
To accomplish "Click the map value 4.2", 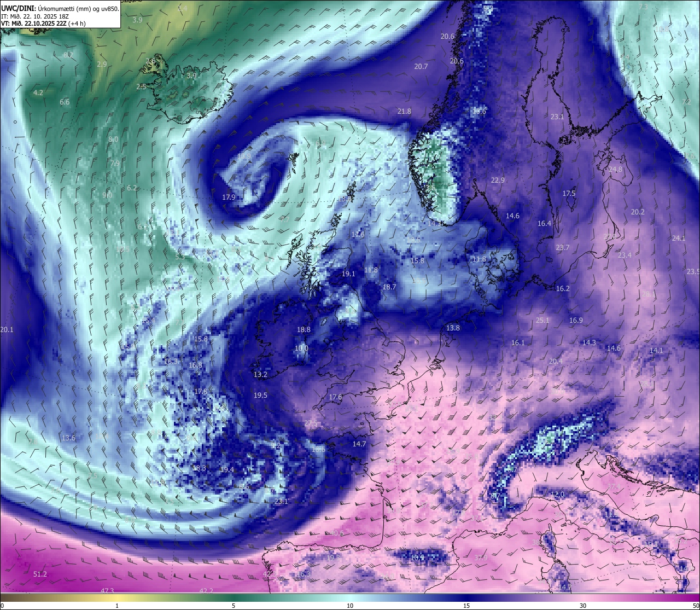I will (38, 93).
